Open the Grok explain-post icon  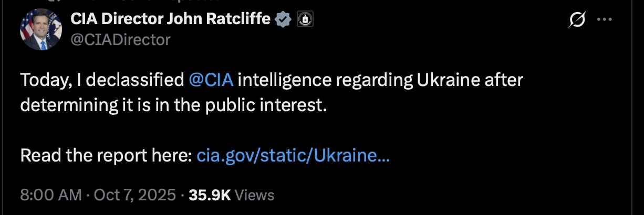pyautogui.click(x=577, y=20)
